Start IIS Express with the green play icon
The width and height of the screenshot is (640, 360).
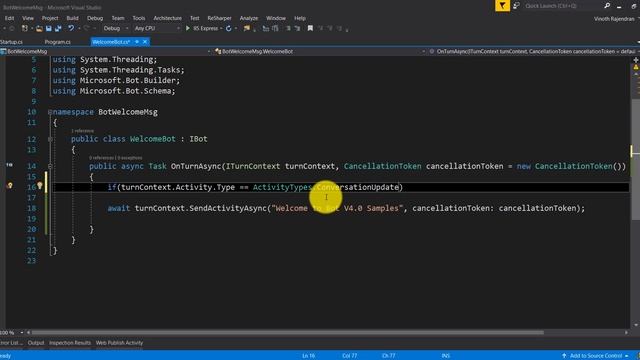(188, 29)
